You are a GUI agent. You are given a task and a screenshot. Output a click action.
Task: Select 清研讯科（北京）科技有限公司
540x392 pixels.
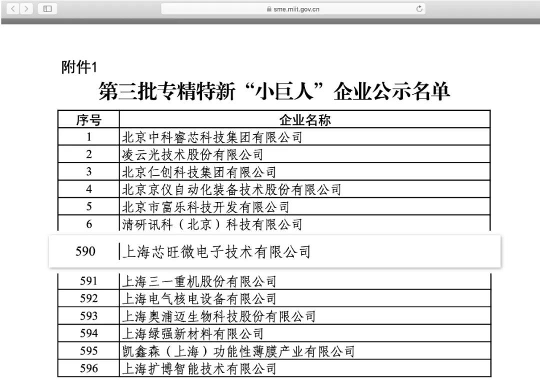212,225
